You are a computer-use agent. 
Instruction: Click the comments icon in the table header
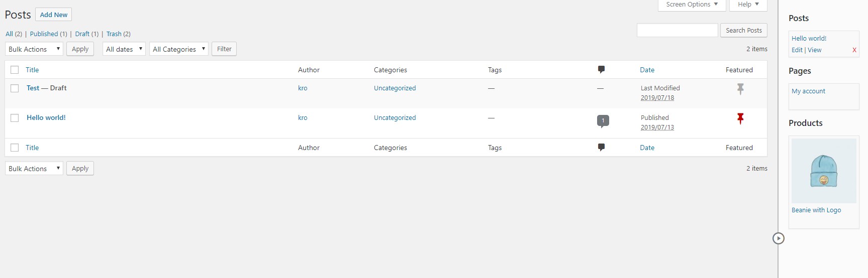tap(601, 70)
